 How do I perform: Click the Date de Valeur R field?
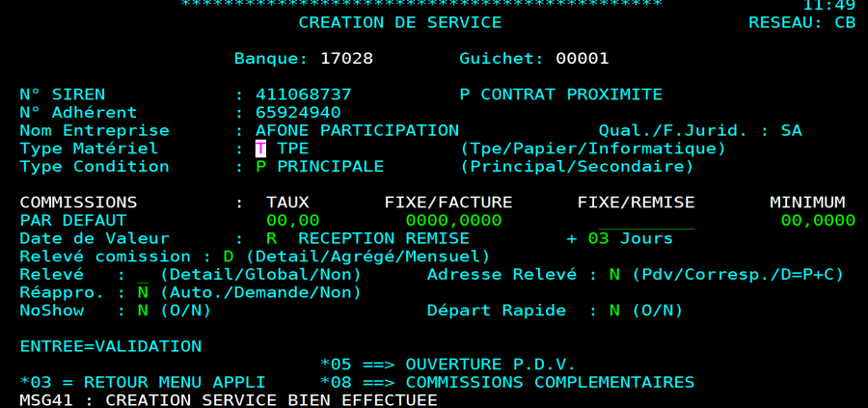[272, 238]
